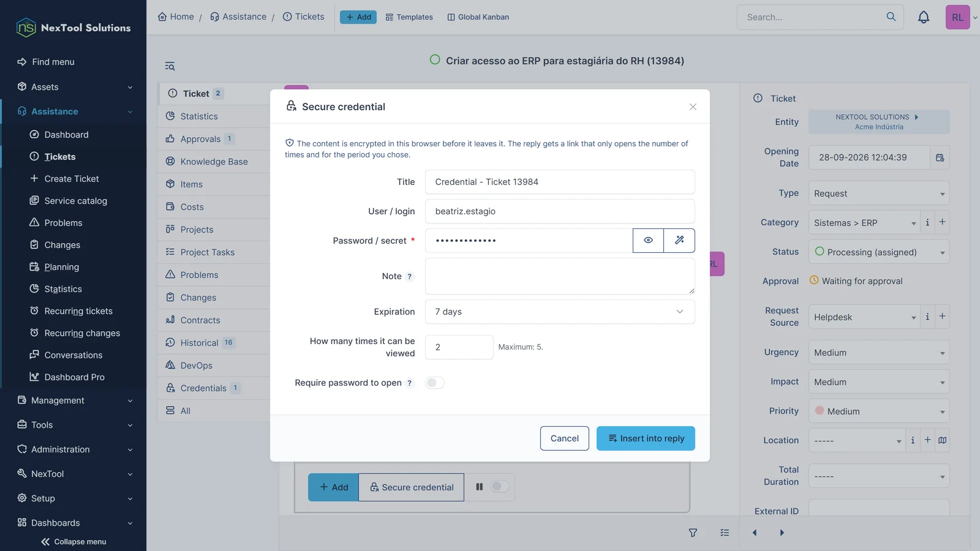Open the Expiration 7 days dropdown
This screenshot has width=980, height=551.
click(x=560, y=312)
